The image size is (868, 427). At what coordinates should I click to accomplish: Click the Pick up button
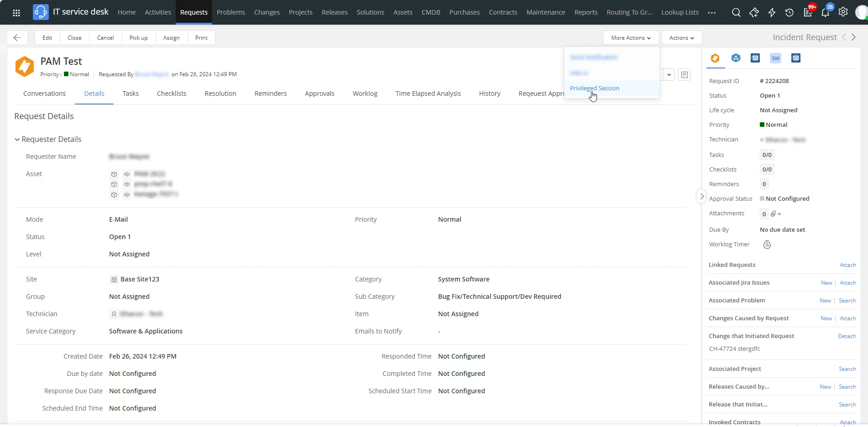(x=138, y=38)
